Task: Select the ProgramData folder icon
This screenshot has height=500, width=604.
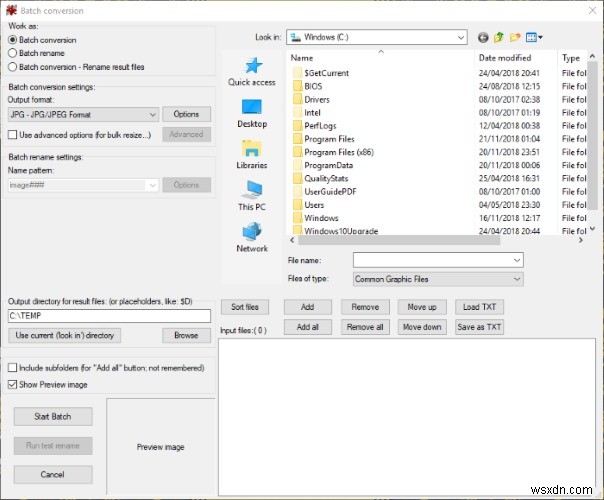Action: (x=297, y=165)
